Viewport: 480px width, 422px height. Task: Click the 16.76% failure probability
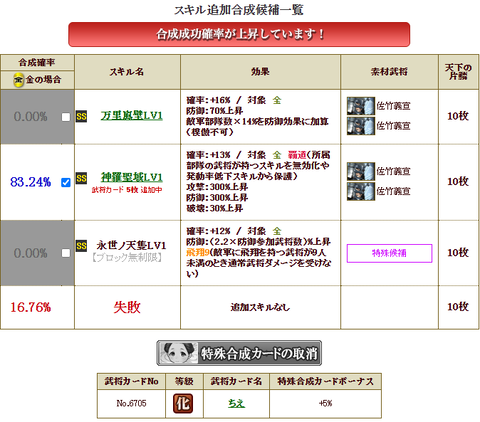[31, 307]
